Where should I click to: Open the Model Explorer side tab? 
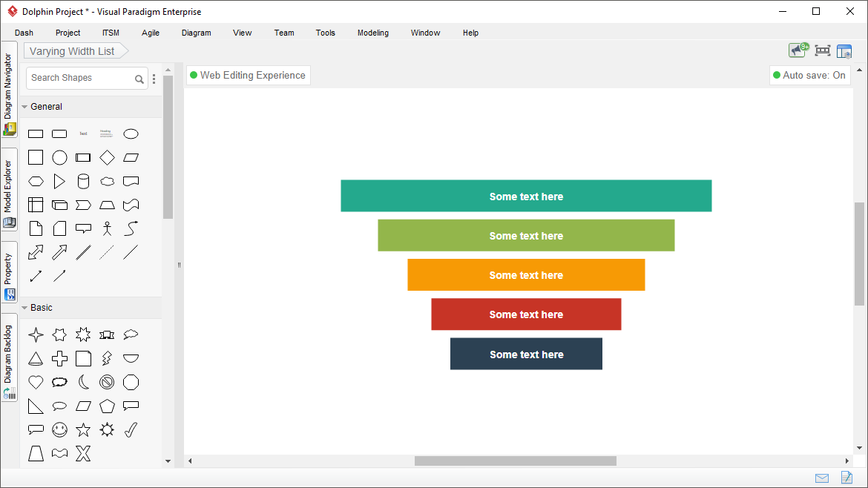[x=9, y=189]
